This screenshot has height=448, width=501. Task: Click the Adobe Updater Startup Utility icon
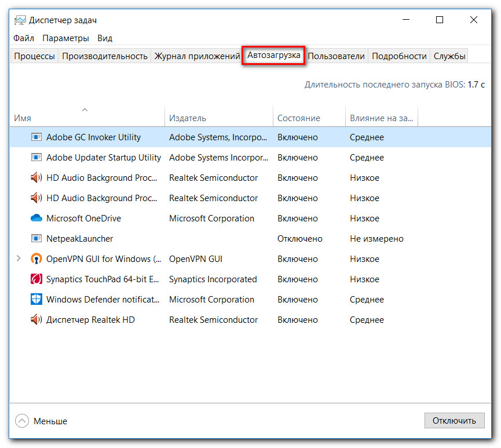(x=36, y=158)
